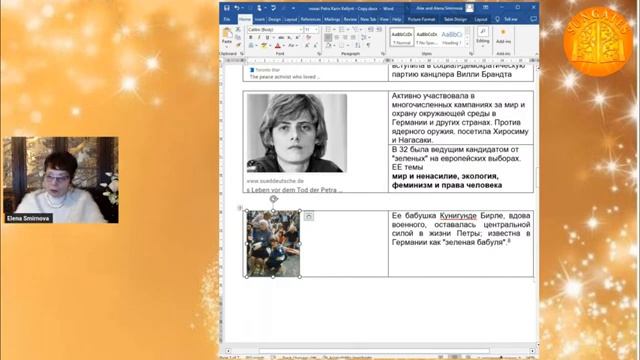Screen dimensions: 640x360
Task: Open the Editing dropdown button
Action: point(483,37)
